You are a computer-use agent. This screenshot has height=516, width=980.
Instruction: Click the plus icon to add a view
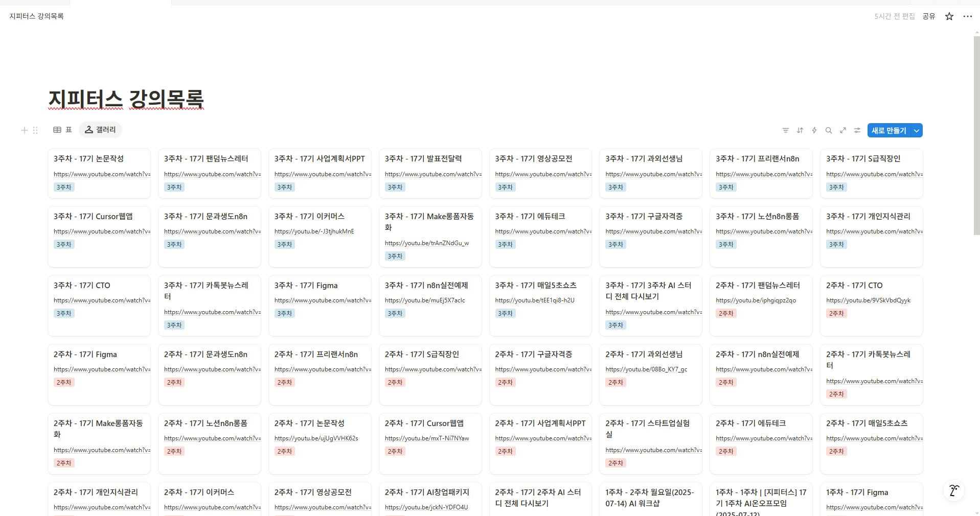tap(24, 130)
